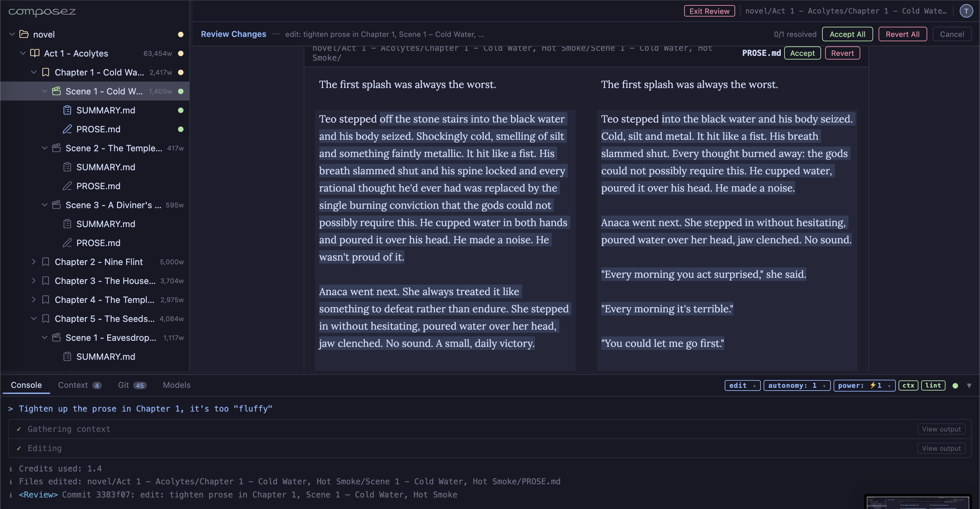980x509 pixels.
Task: Click the pencil icon of Scene 2 PROSE.md
Action: [x=67, y=186]
